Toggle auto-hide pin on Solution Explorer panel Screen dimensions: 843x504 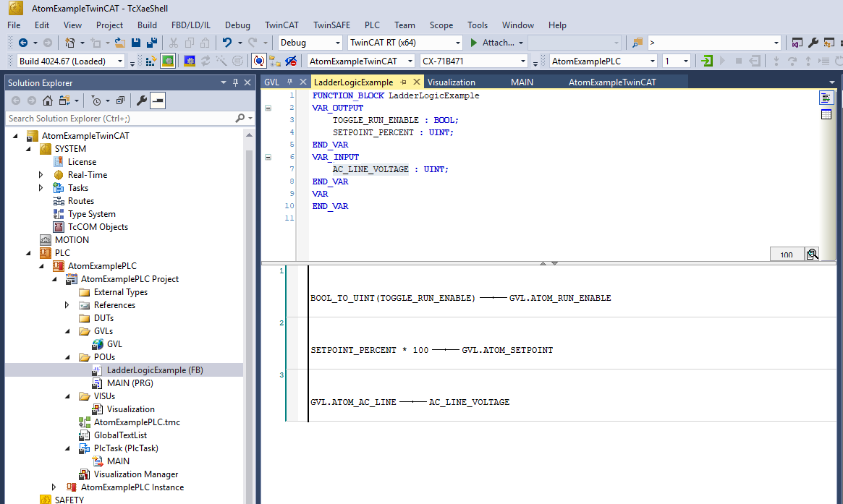[x=235, y=82]
